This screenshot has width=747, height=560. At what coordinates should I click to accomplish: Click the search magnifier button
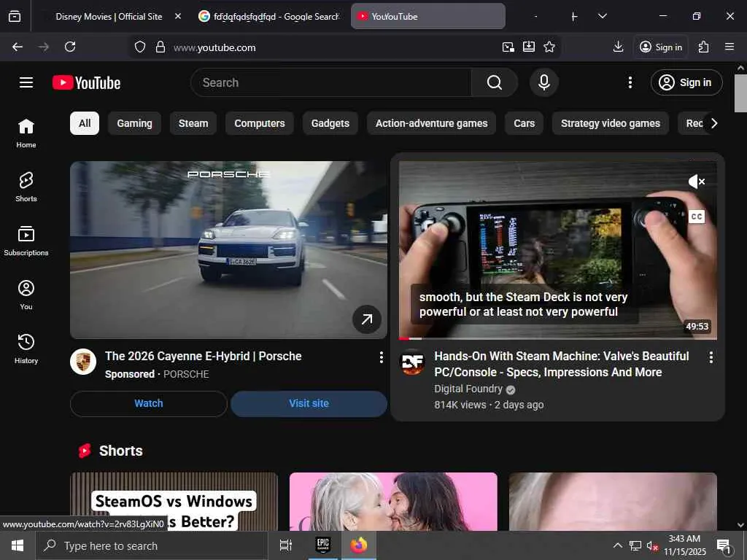click(x=494, y=83)
